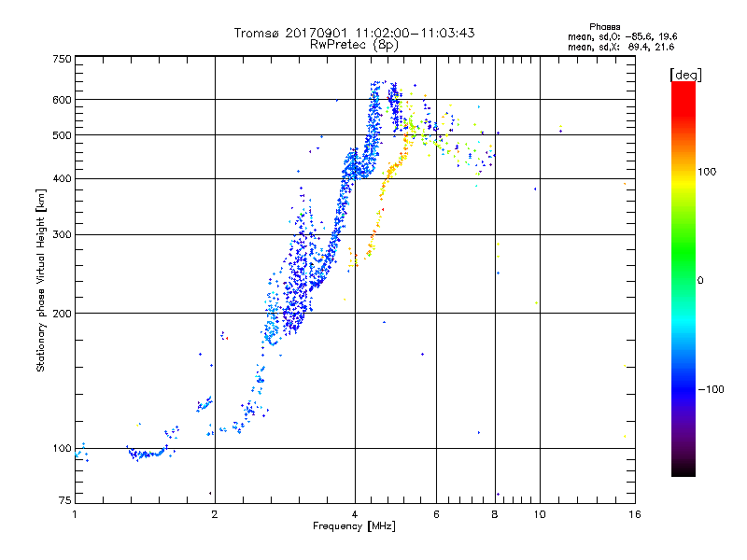Click the 'mean, sd,O: -85.6, 19.6' text
Screen dimensions: 747x560
[x=622, y=36]
